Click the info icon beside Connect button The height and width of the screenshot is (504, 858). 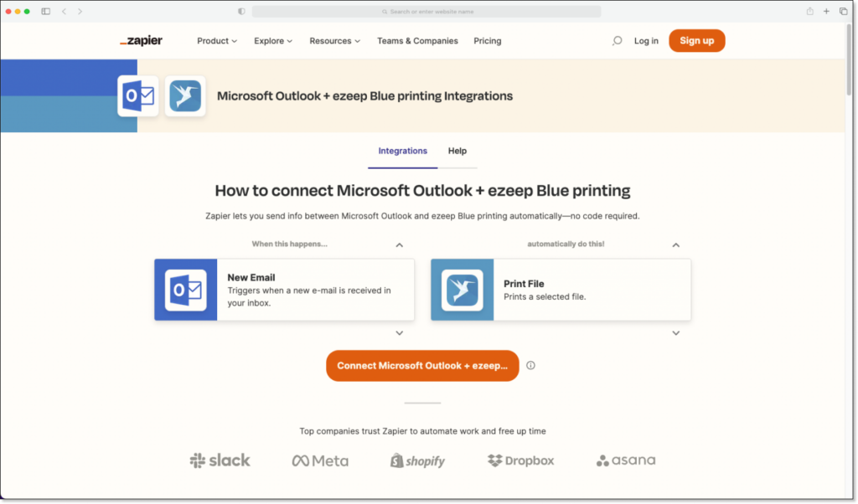[530, 366]
